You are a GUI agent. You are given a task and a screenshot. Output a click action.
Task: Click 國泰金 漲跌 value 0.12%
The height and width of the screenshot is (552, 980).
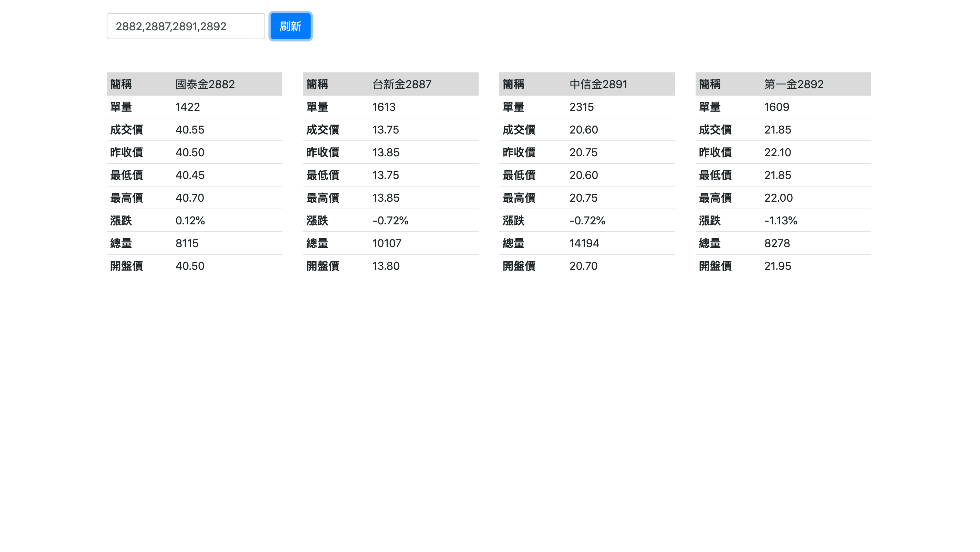[190, 221]
